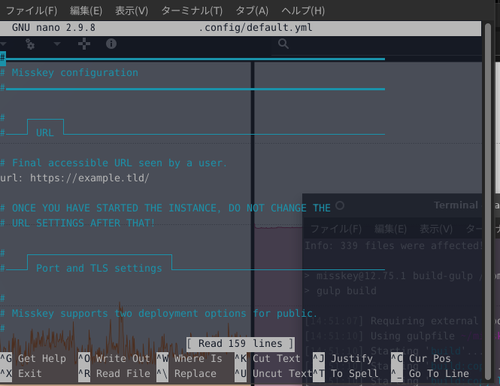
Task: Click the ^U Uncut Text shortcut
Action: (x=273, y=374)
